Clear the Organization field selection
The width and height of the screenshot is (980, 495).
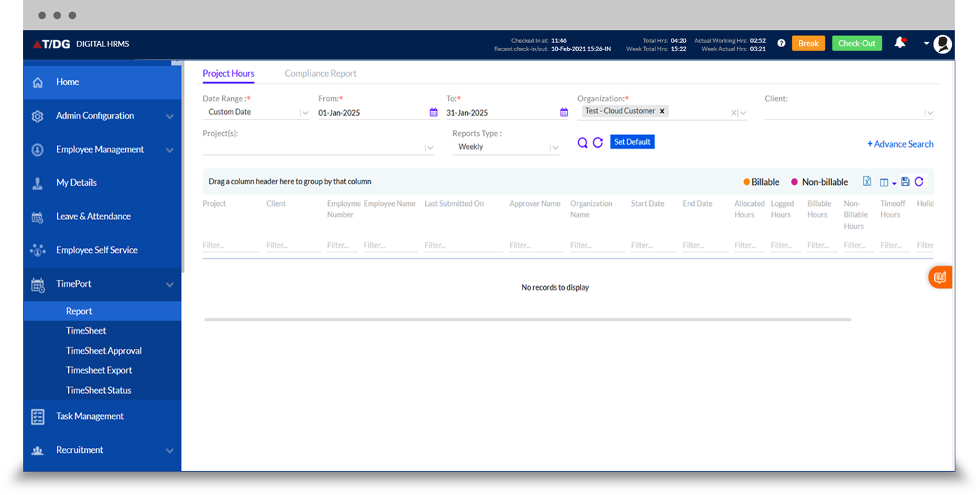pos(734,112)
